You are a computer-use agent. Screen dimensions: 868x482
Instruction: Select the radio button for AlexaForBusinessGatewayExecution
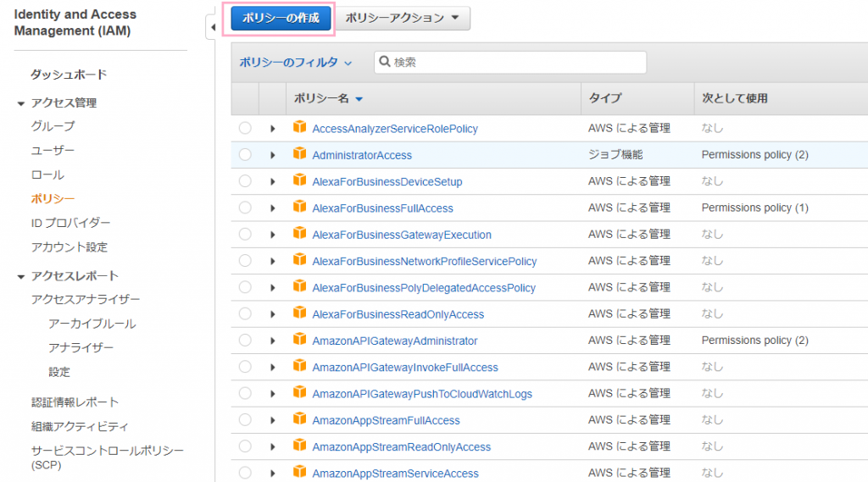coord(245,234)
